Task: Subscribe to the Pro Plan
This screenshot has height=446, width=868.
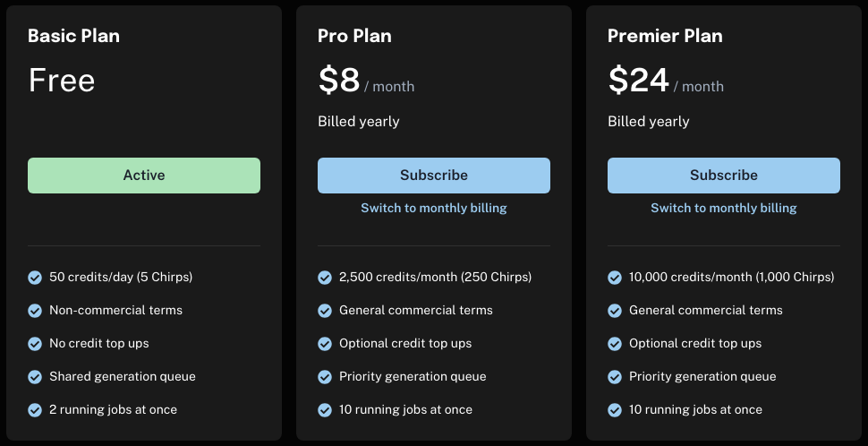Action: 434,176
